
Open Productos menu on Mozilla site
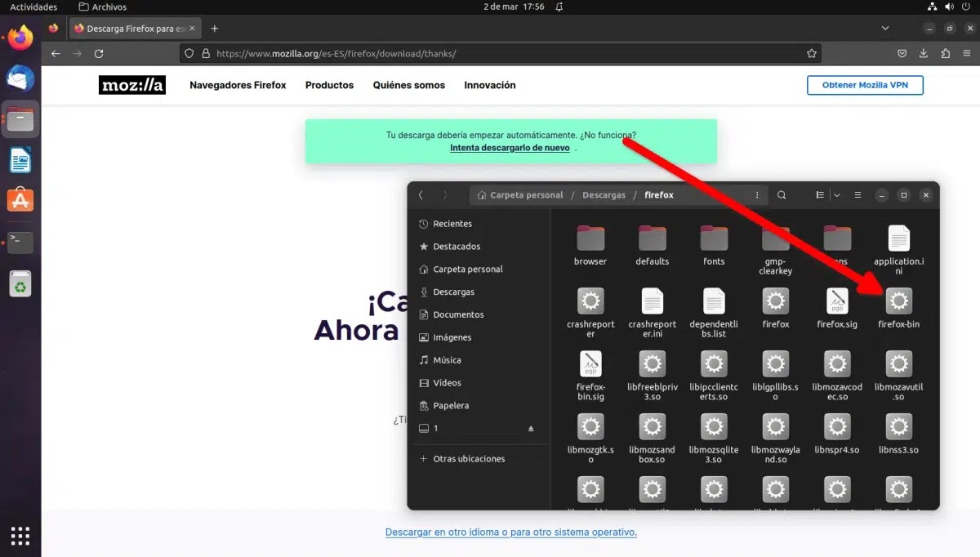click(329, 85)
